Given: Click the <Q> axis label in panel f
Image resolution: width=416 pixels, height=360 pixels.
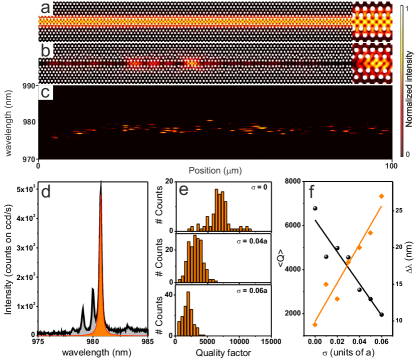Looking at the screenshot, I should (281, 258).
